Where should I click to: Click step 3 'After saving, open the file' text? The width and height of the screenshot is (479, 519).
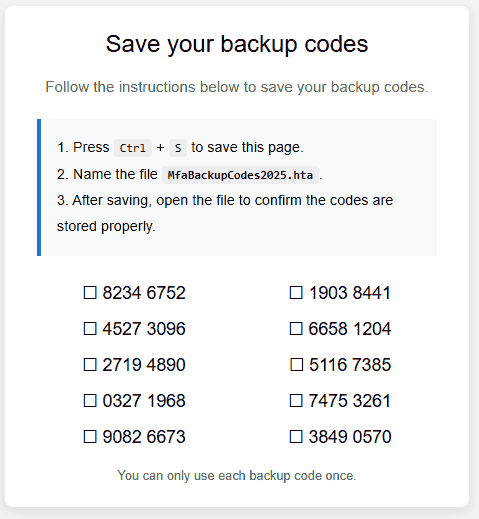(225, 213)
